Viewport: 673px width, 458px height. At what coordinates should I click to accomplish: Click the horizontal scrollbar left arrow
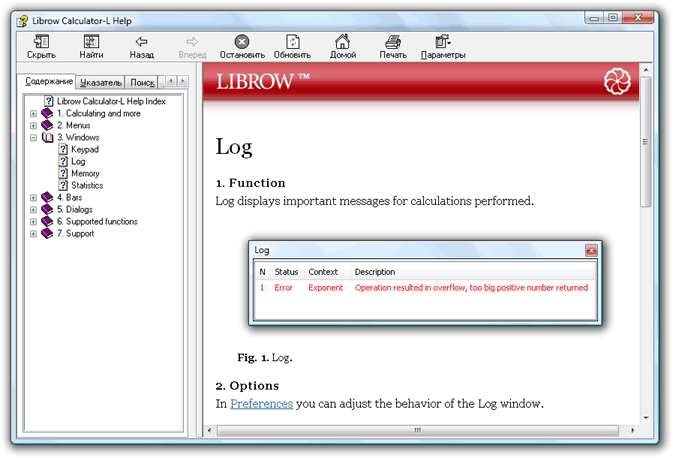click(x=209, y=430)
